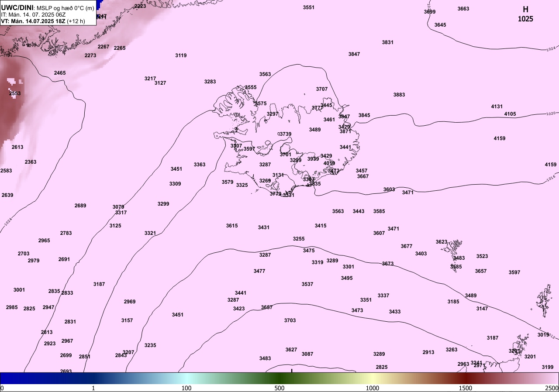Click the color scale label 1000
559x392 pixels.
tap(373, 388)
